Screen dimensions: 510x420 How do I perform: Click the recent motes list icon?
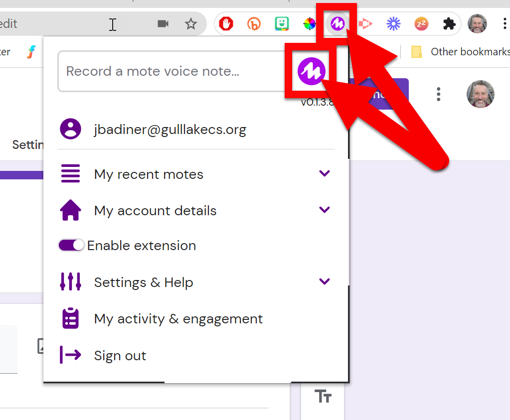point(71,173)
